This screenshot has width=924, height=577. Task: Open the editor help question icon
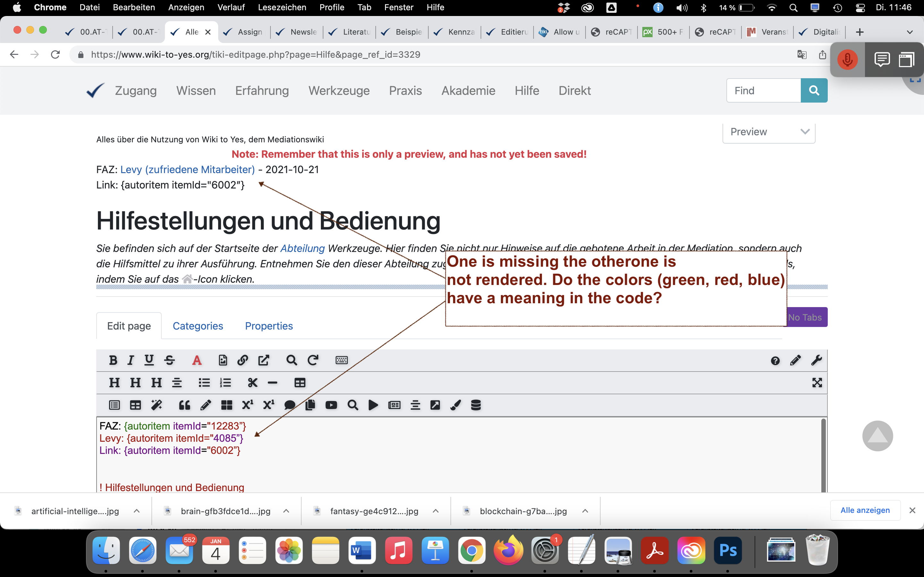pos(775,361)
